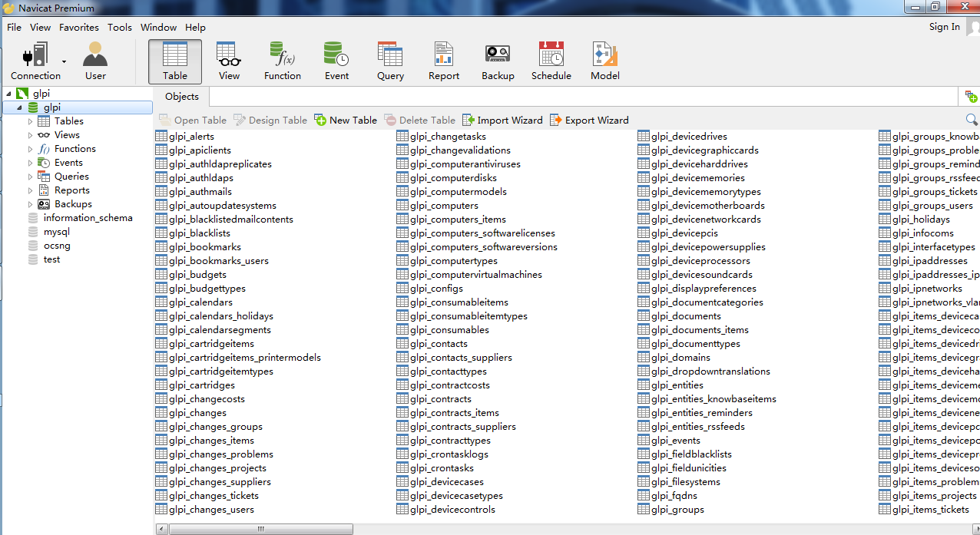The width and height of the screenshot is (980, 535).
Task: Select the View toolbar icon
Action: point(229,61)
